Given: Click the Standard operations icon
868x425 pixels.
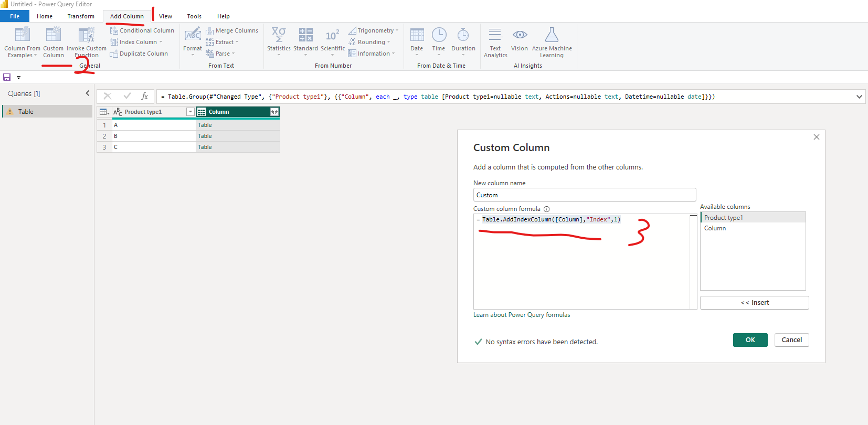Looking at the screenshot, I should click(x=305, y=35).
